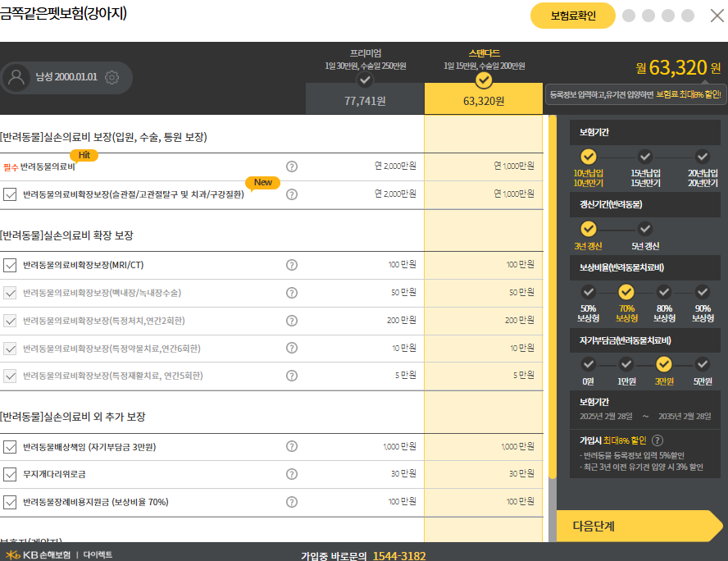
Task: Show help for 백내장/녹내장수술 coverage
Action: point(292,293)
